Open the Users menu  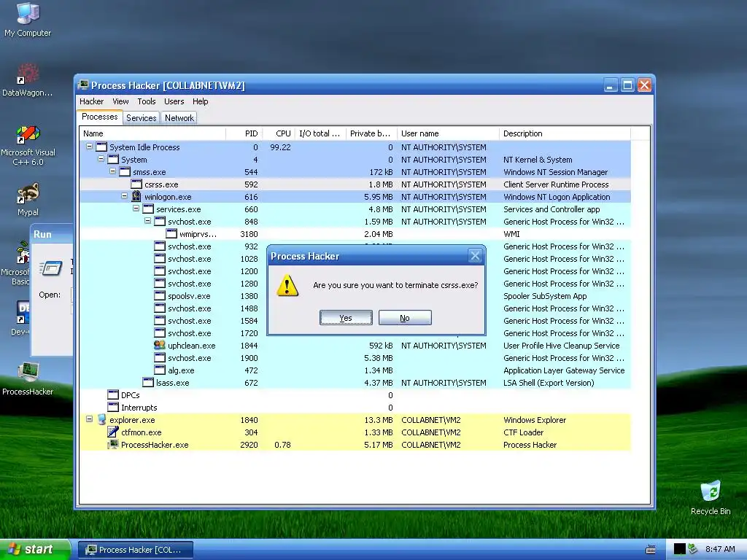pos(174,101)
